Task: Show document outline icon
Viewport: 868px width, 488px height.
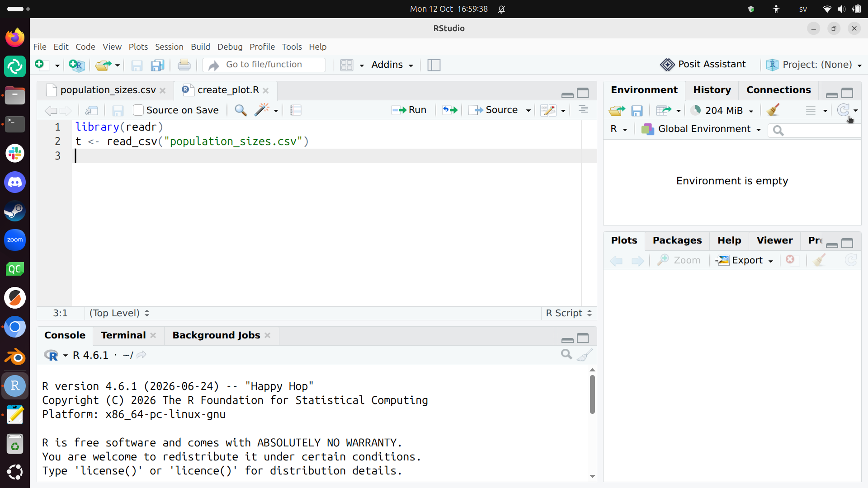Action: [x=583, y=110]
